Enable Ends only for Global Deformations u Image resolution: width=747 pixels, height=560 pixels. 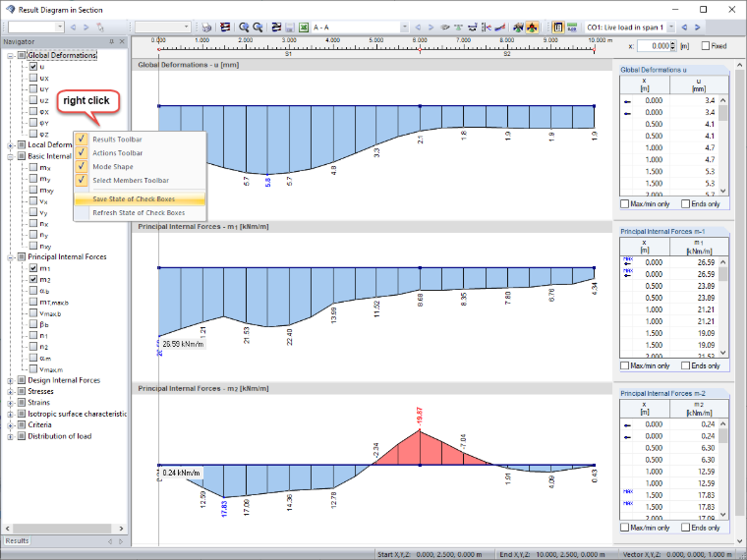point(685,203)
